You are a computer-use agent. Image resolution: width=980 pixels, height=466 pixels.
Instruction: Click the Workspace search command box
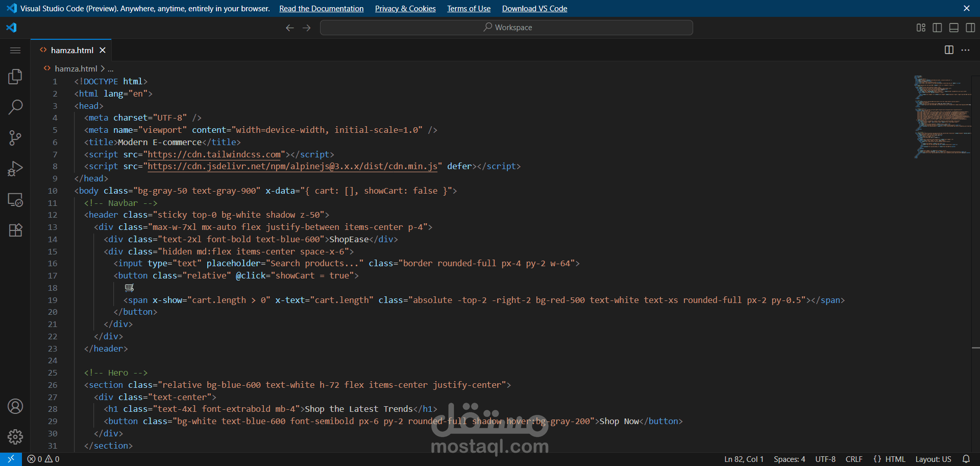[506, 28]
